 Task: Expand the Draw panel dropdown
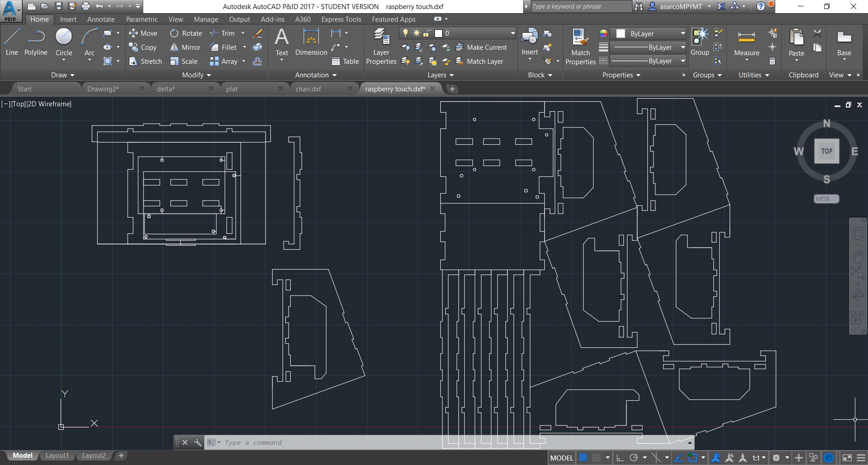tap(63, 75)
